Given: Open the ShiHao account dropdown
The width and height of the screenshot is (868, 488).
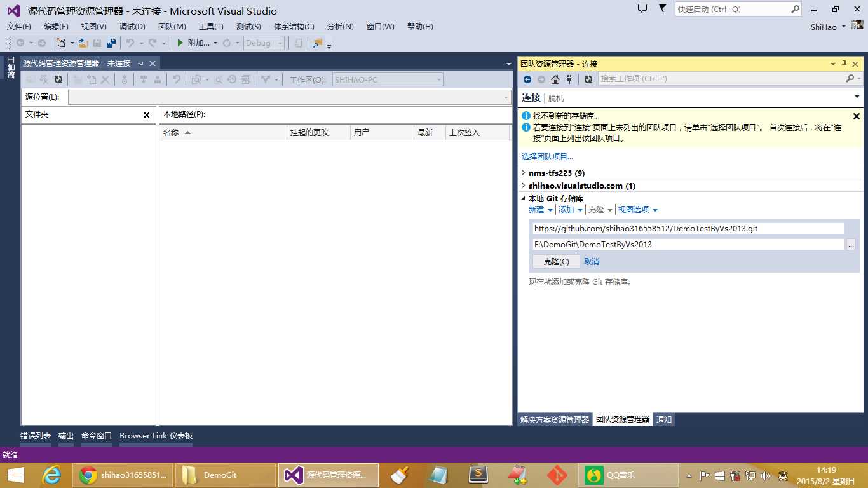Looking at the screenshot, I should click(828, 27).
